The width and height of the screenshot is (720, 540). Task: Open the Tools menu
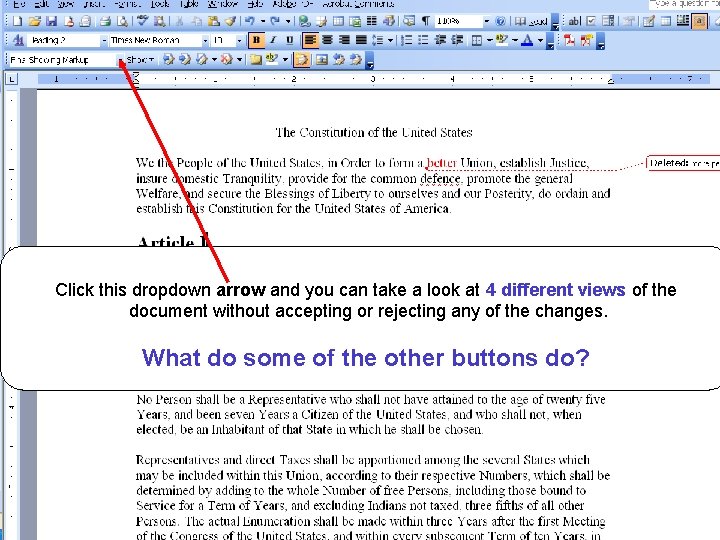(159, 4)
